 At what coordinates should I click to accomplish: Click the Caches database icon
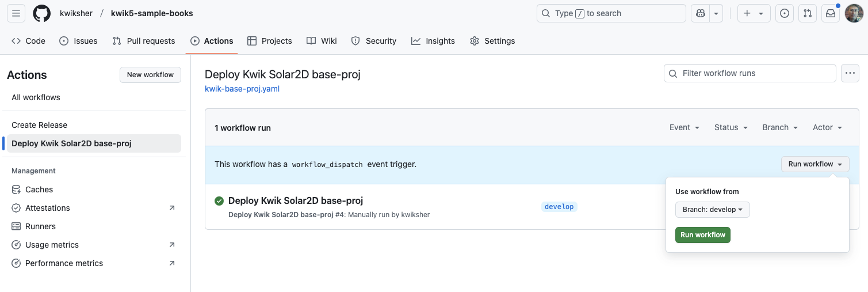16,189
